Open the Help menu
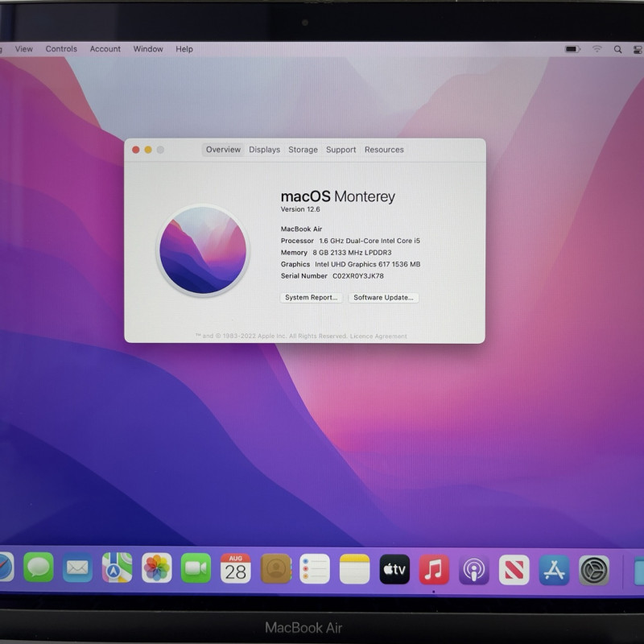Image resolution: width=644 pixels, height=644 pixels. pos(184,49)
